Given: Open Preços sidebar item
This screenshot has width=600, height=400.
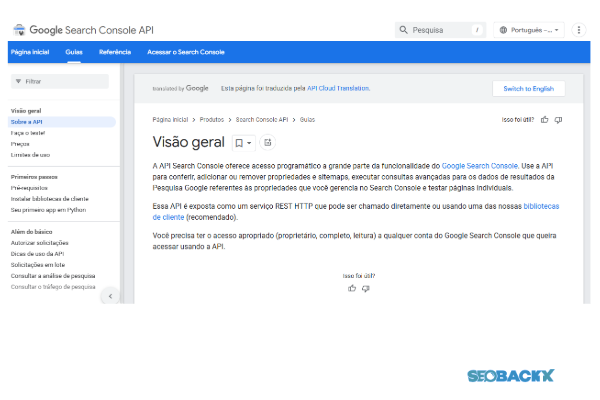Looking at the screenshot, I should (20, 144).
